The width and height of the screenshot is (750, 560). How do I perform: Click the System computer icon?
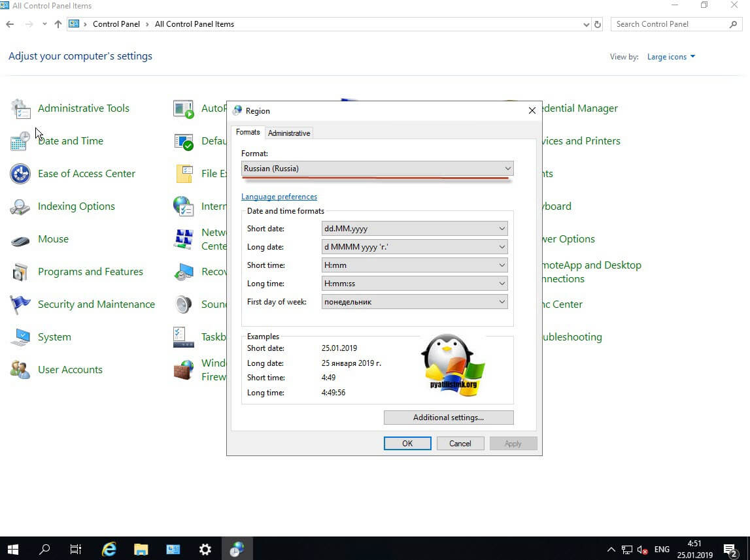[20, 337]
